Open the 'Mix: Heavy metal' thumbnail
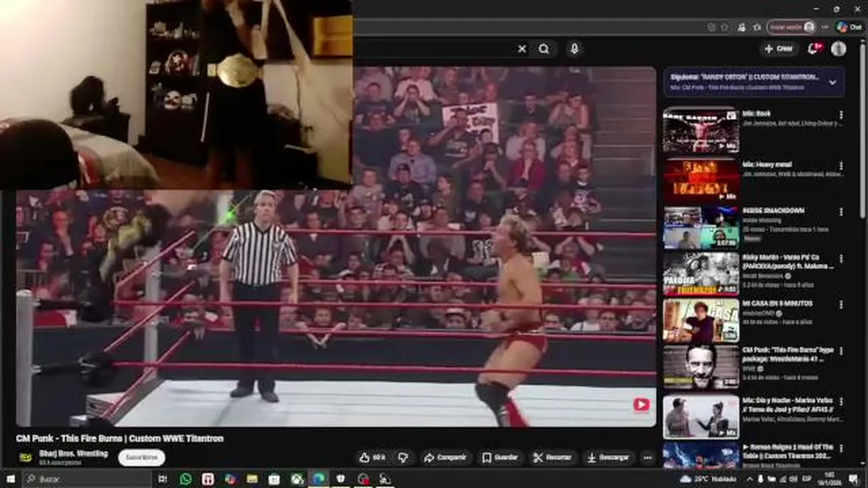 coord(701,181)
